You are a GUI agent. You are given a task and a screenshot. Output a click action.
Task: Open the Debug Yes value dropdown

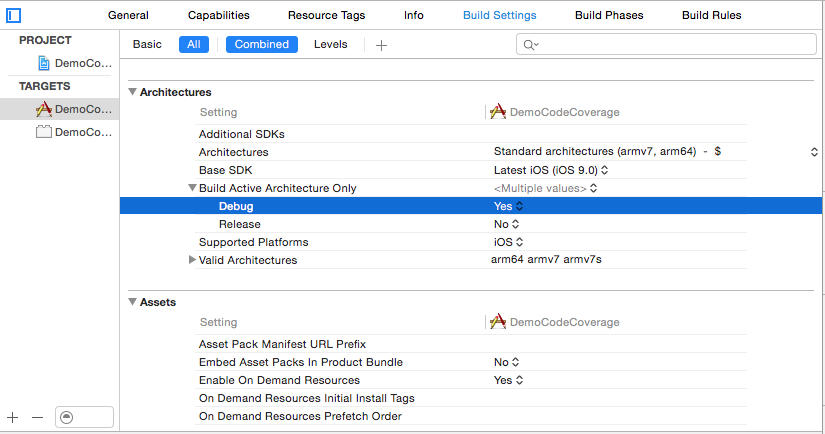coord(508,206)
